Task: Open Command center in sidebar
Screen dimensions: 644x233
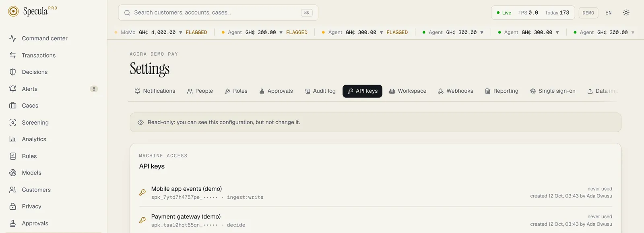Action: click(54, 38)
